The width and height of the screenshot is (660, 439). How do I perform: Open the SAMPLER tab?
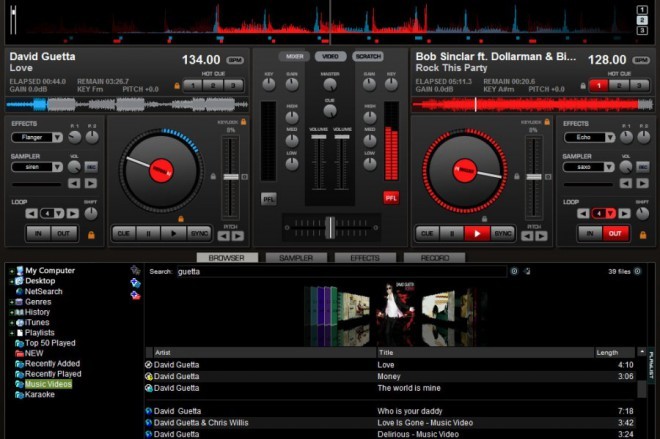pos(296,258)
